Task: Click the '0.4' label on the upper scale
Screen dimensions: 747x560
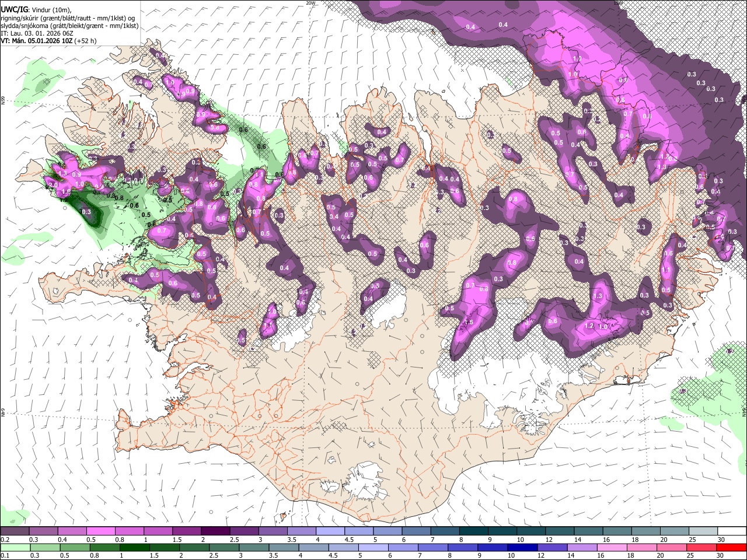Action: [62, 540]
